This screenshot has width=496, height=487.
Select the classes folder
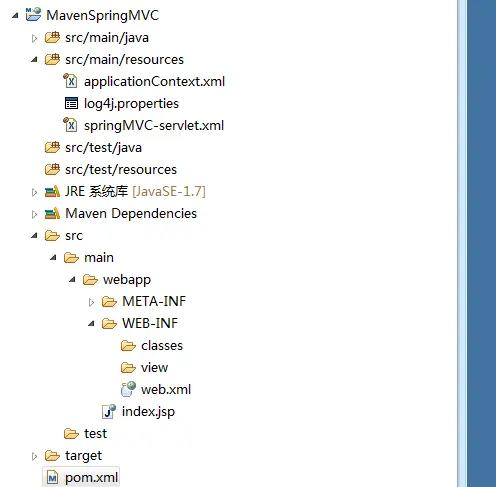pos(152,345)
